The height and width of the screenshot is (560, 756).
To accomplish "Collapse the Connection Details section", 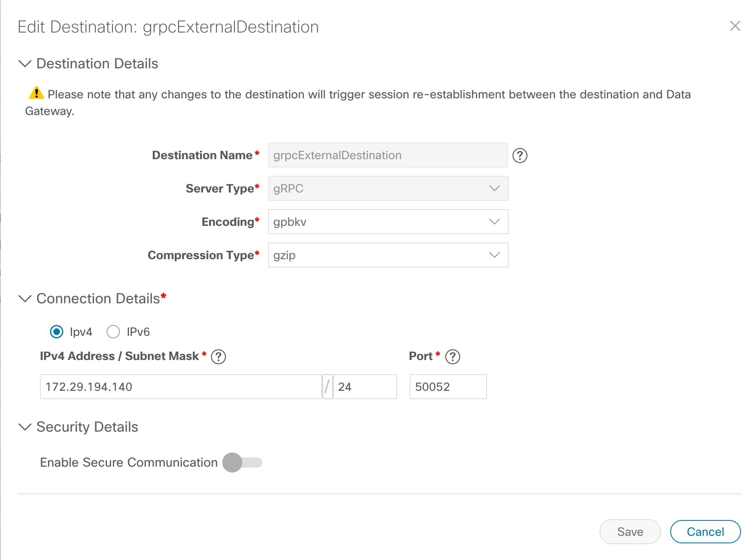I will coord(25,299).
